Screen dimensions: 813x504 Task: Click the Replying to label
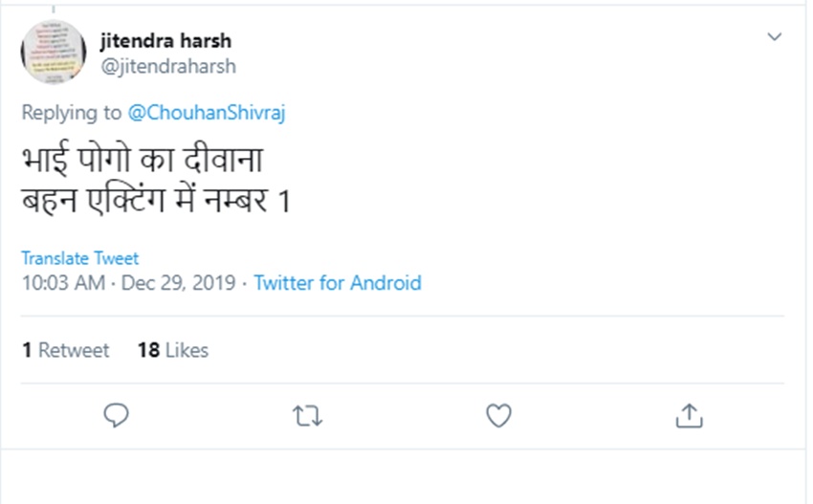coord(72,113)
